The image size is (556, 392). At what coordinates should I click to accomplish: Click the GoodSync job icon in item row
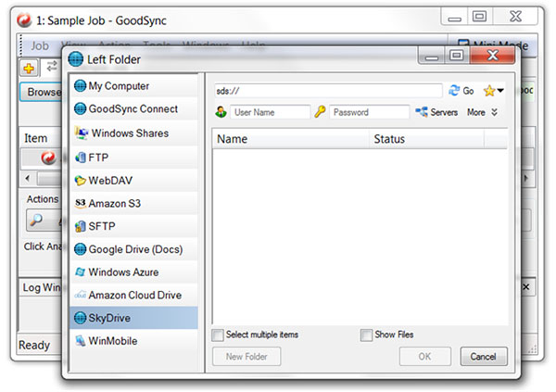point(48,158)
